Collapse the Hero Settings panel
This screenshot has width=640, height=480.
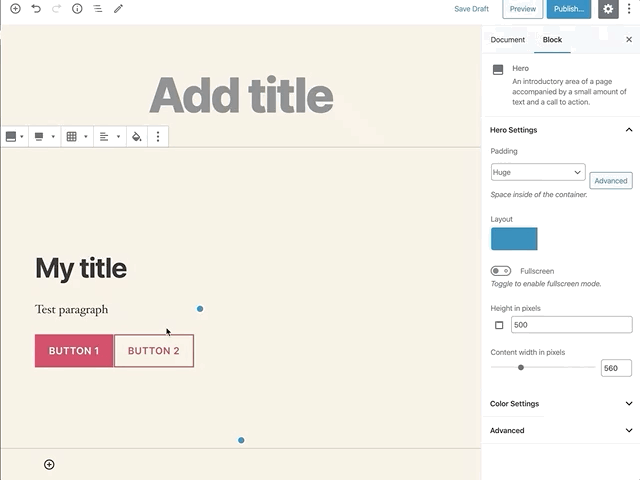pyautogui.click(x=561, y=130)
